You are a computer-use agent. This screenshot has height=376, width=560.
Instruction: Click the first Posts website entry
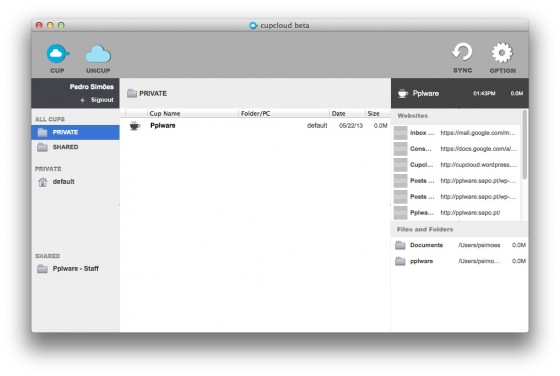(x=456, y=181)
